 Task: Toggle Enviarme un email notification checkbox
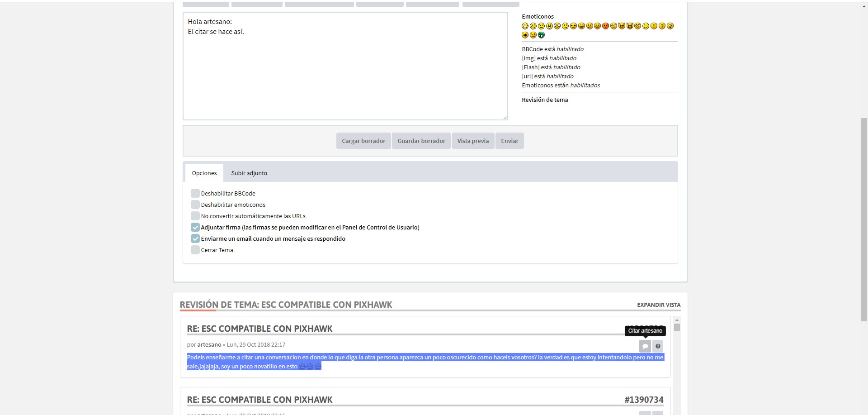coord(195,239)
